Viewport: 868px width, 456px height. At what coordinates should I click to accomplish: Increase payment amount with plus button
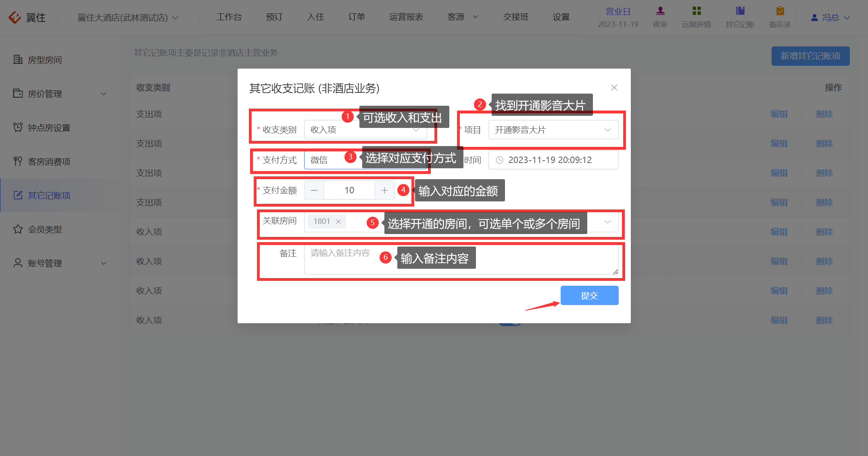[385, 190]
